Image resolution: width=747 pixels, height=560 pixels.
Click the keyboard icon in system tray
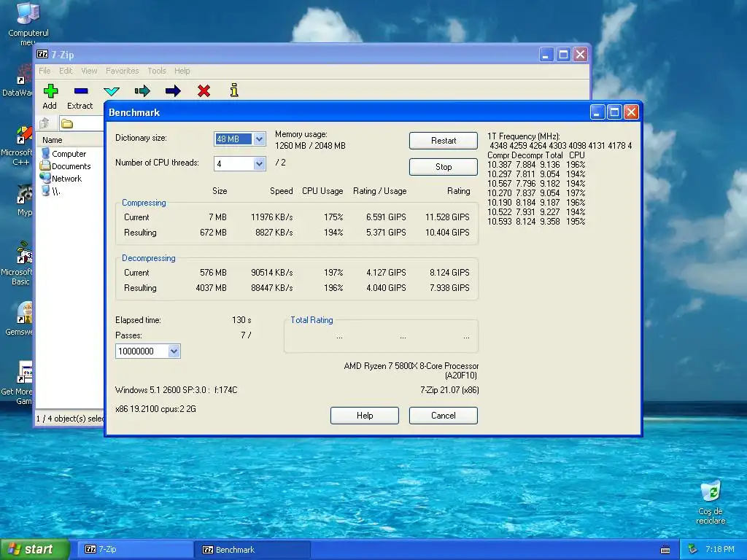pyautogui.click(x=665, y=550)
